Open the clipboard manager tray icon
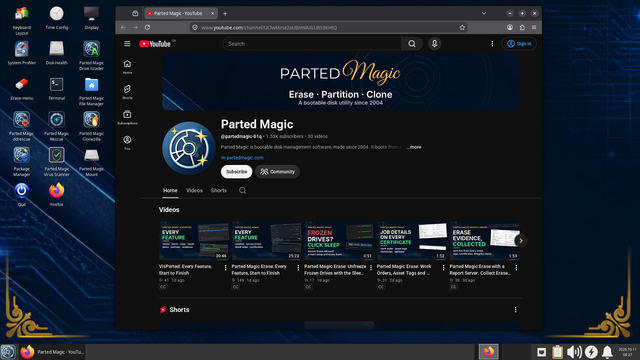Viewport: 640px width, 360px height. tap(557, 352)
